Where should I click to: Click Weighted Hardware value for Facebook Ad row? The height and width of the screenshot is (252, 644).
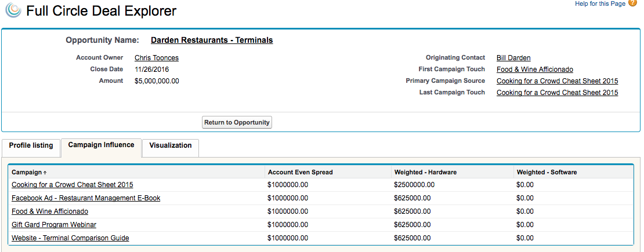tap(413, 198)
